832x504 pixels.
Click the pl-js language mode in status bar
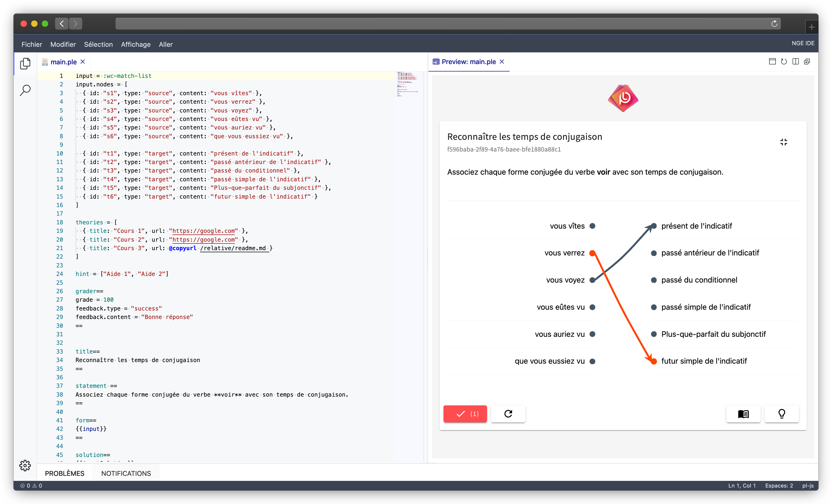tap(808, 485)
